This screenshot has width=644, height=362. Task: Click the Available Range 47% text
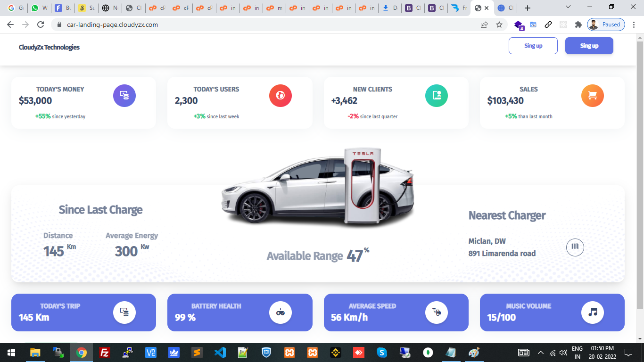(x=318, y=255)
